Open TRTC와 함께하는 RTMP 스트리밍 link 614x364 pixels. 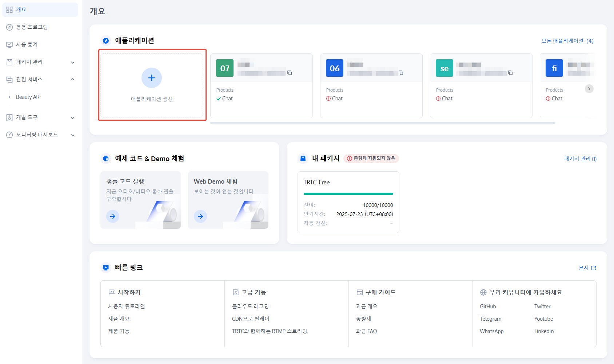[270, 331]
